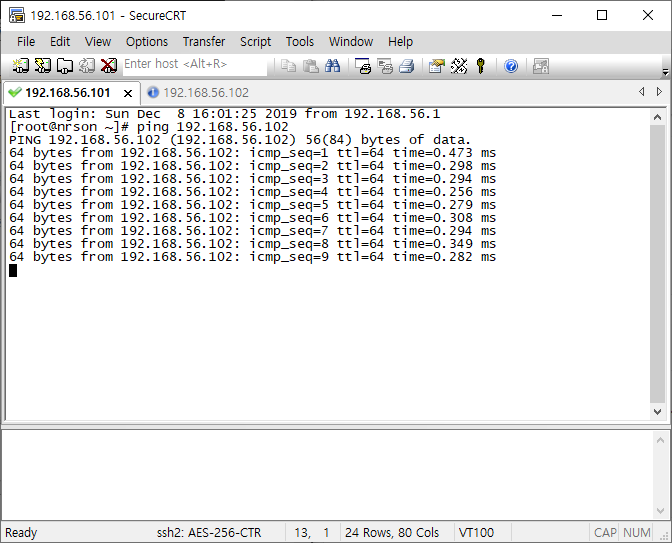
Task: Open Session Options toolbar icon
Action: click(437, 66)
